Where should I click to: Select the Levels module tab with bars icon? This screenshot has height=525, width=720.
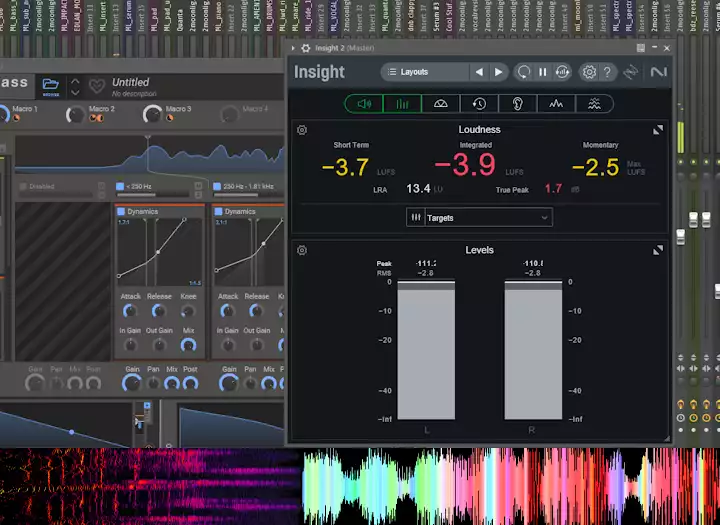tap(402, 104)
